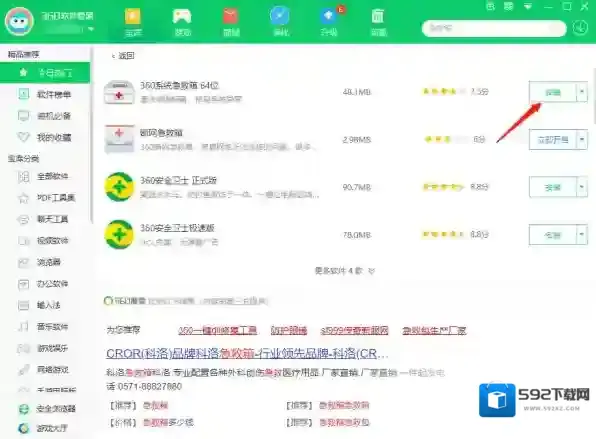The width and height of the screenshot is (596, 439).
Task: Click the 视频软件 category icon
Action: coord(24,241)
